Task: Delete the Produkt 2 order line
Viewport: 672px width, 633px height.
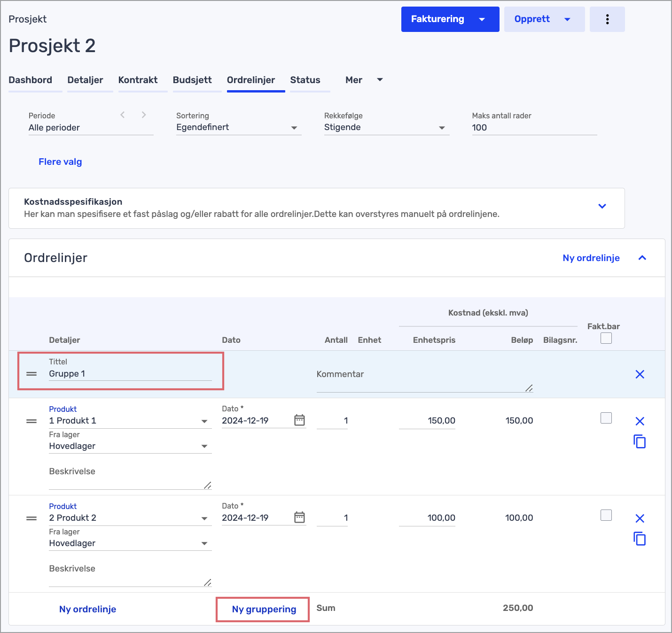Action: 640,518
